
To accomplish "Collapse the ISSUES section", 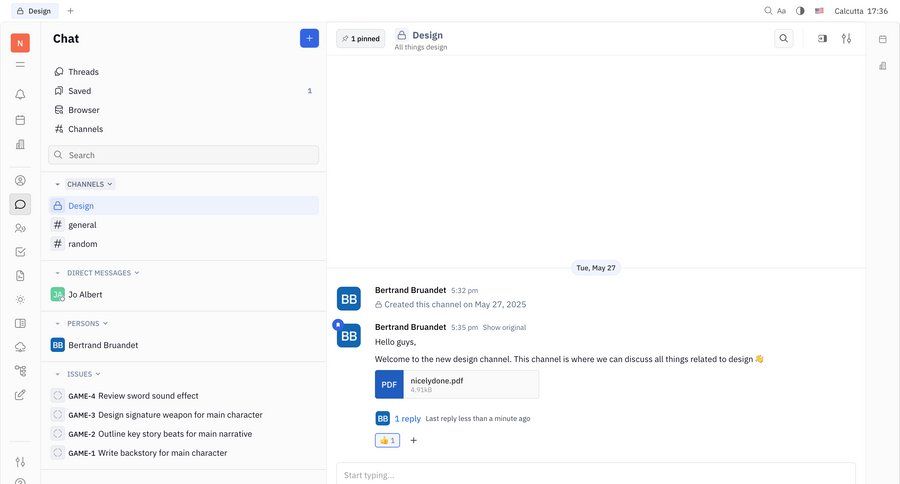I will coord(57,374).
